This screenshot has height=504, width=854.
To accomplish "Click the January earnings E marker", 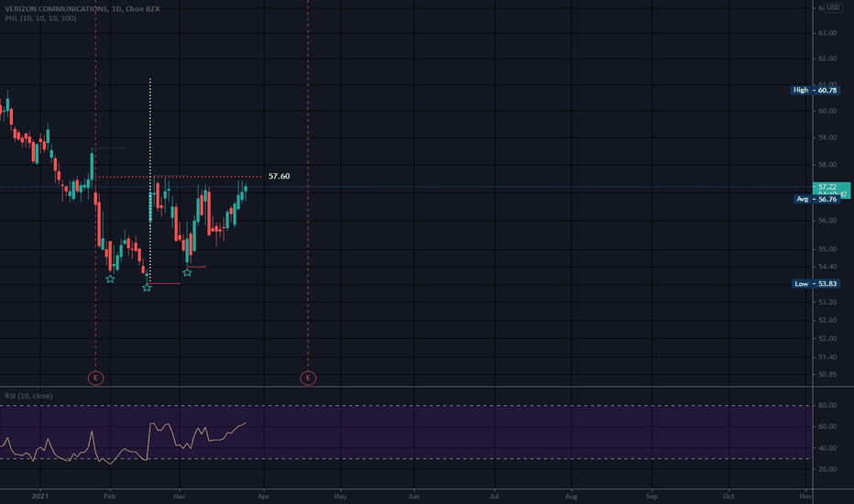I will (x=96, y=378).
